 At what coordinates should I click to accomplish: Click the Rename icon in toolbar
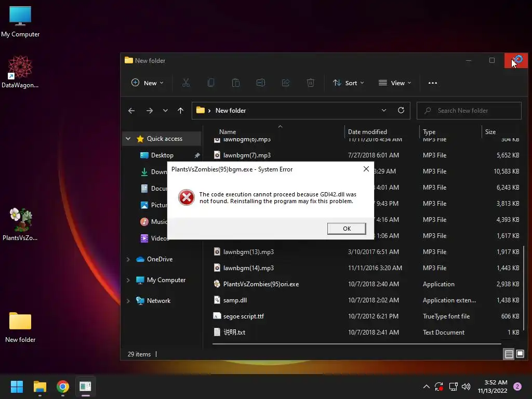(x=261, y=83)
